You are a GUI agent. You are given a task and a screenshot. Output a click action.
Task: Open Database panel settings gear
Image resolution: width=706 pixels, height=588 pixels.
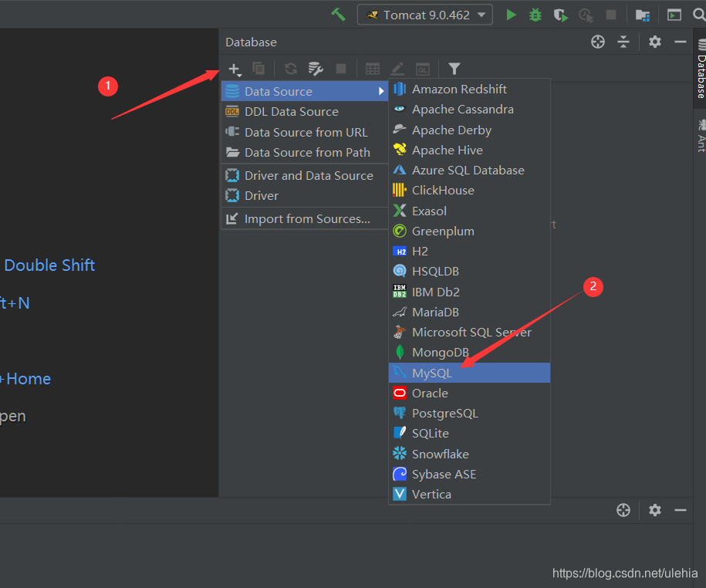pos(654,42)
